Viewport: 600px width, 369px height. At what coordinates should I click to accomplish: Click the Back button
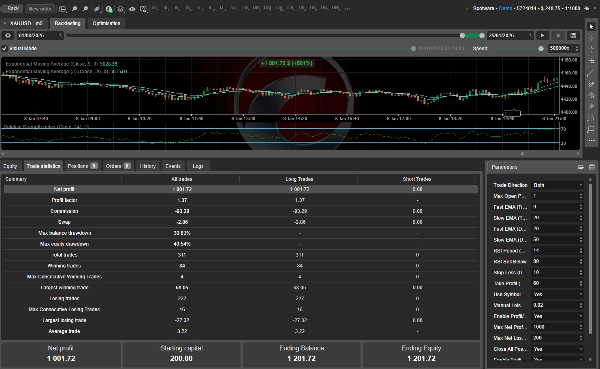[13, 8]
